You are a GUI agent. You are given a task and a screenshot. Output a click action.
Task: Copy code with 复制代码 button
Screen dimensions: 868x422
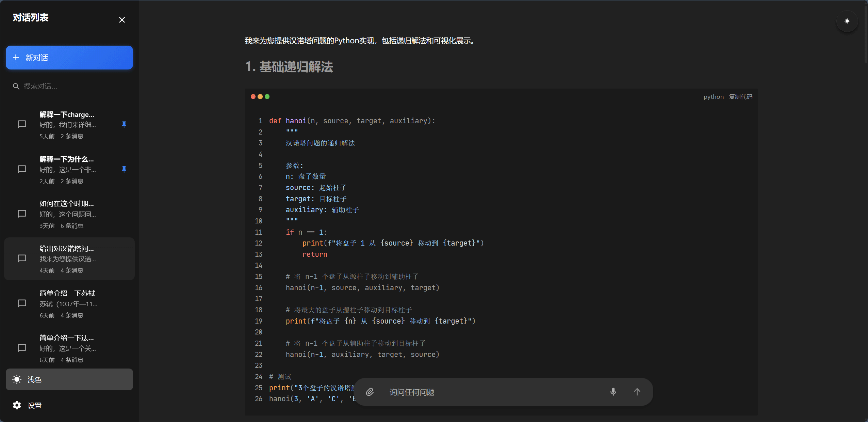[x=740, y=97]
